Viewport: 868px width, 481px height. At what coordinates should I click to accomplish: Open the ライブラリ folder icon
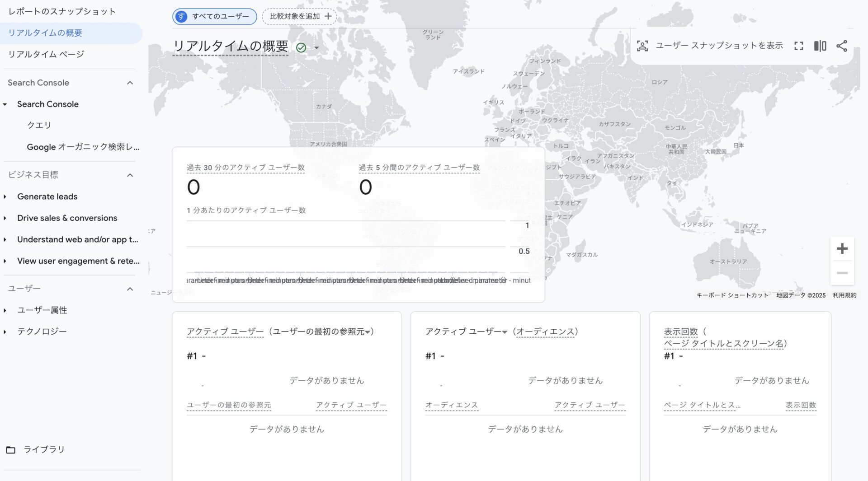[x=11, y=450]
